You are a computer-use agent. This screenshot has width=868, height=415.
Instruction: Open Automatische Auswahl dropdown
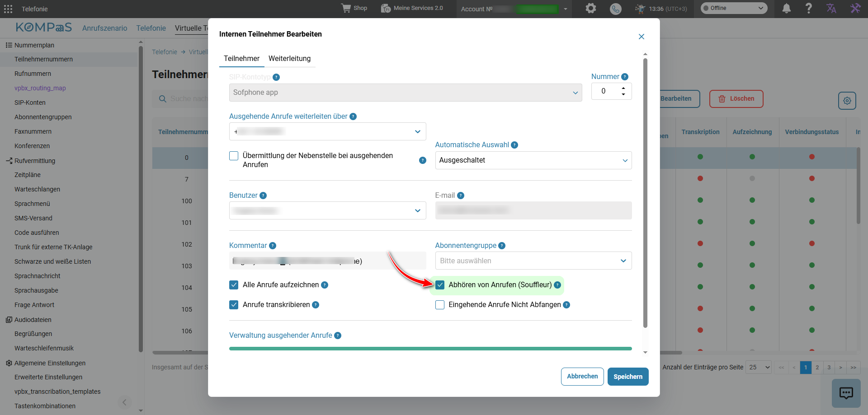[533, 160]
